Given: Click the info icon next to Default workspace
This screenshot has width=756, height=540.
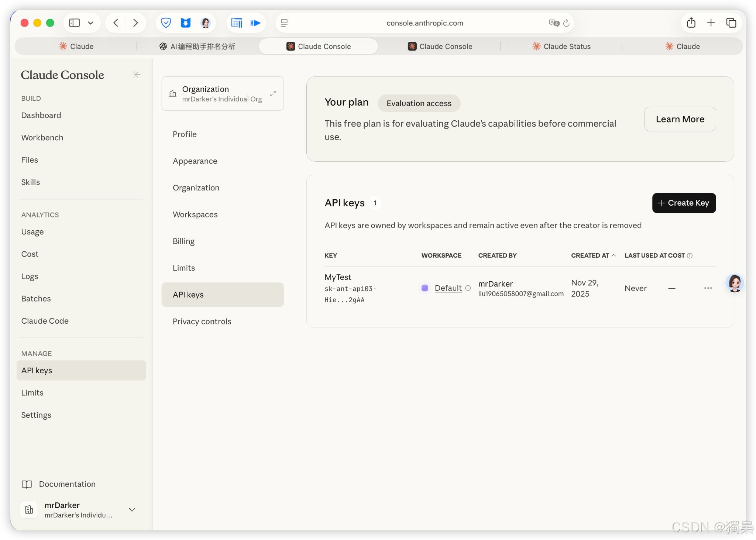Looking at the screenshot, I should pos(468,288).
